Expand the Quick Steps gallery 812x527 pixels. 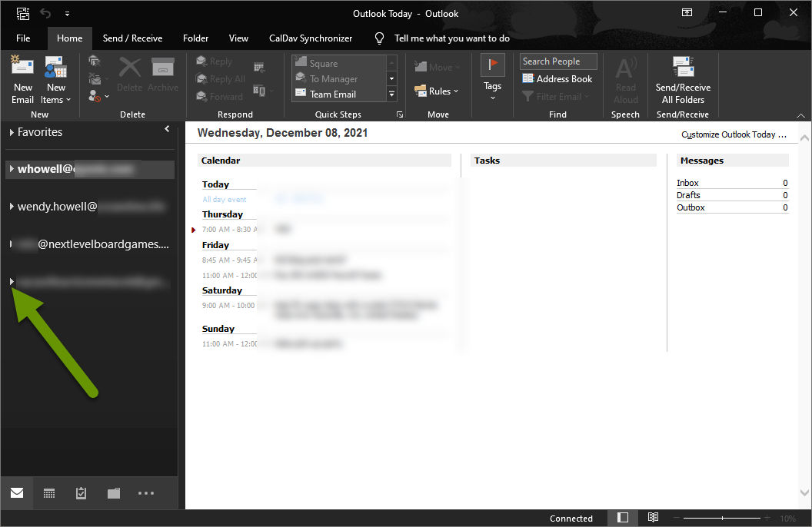click(392, 94)
